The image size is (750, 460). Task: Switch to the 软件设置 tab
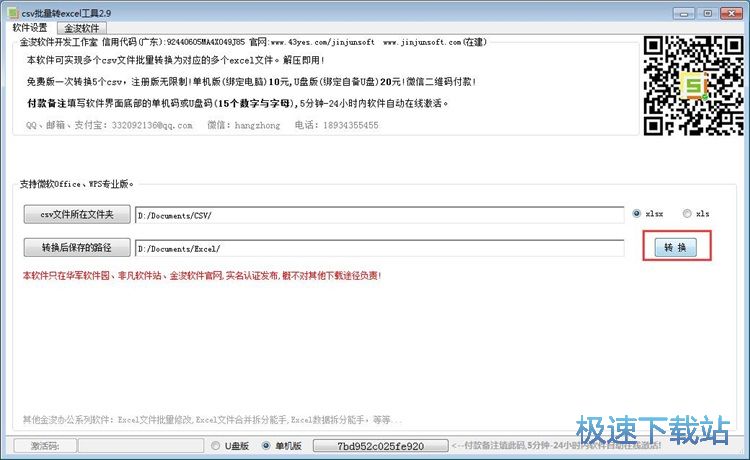click(30, 28)
